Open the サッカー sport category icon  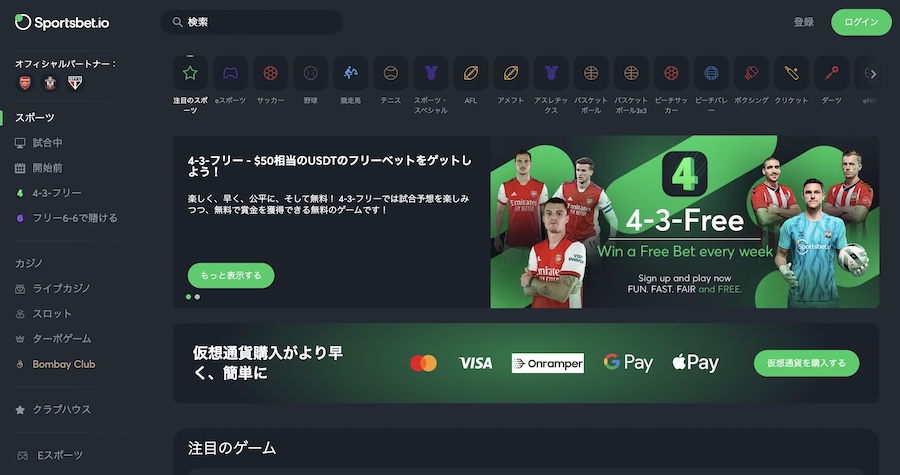270,73
